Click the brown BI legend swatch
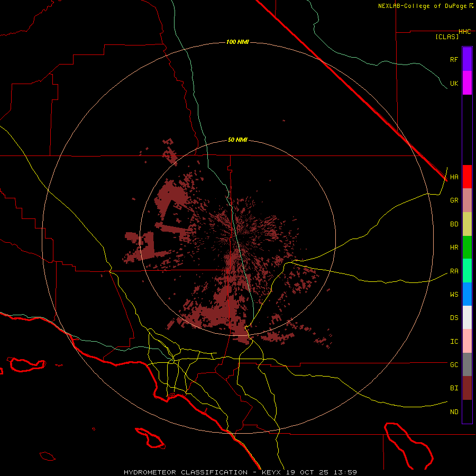 click(x=467, y=388)
